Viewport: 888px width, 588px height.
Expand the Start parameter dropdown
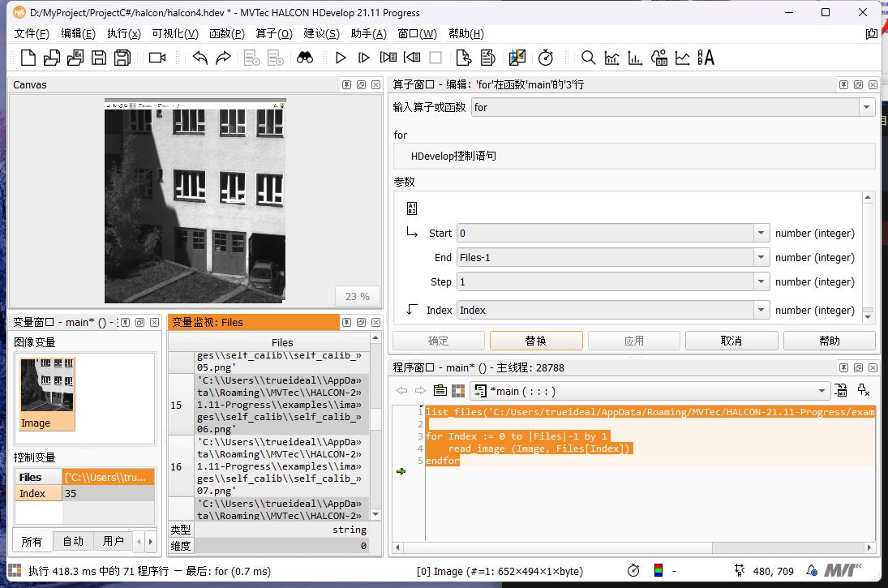pos(761,233)
